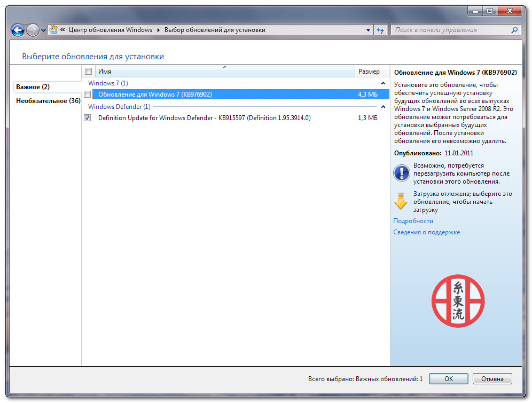Close the window with the red X
Viewport: 532px width, 403px height.
click(509, 11)
